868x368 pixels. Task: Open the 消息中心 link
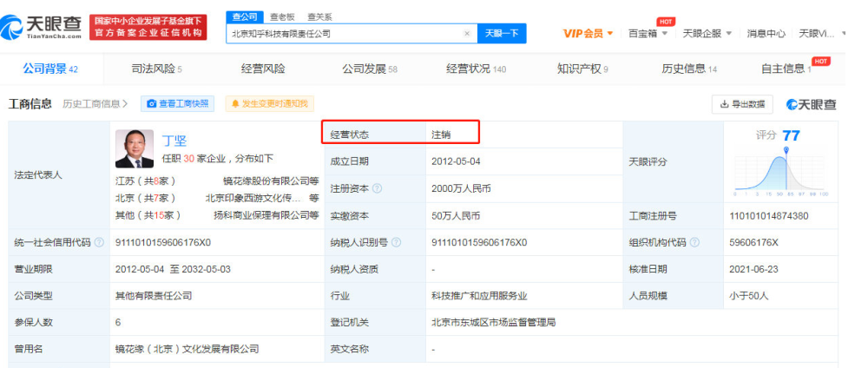click(x=766, y=33)
